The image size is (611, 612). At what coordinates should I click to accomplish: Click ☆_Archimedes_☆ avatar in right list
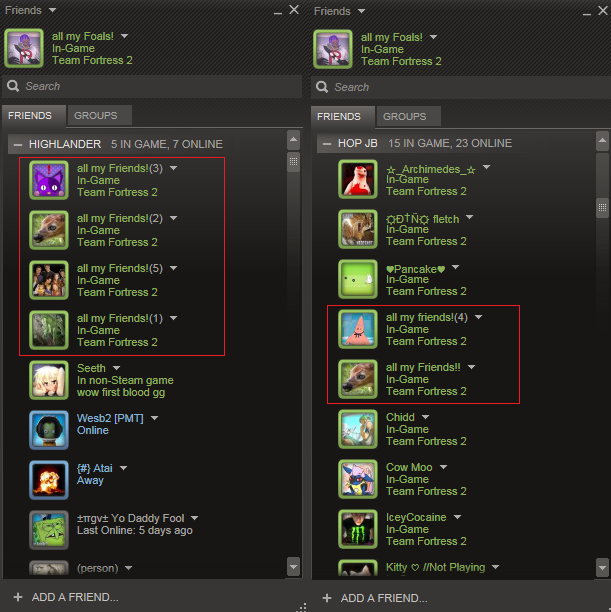[358, 179]
